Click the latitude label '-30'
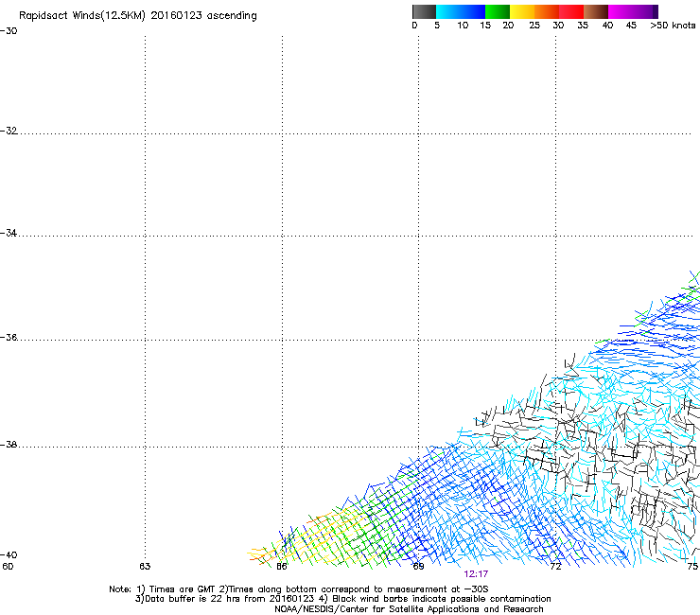This screenshot has width=700, height=615. tap(9, 31)
